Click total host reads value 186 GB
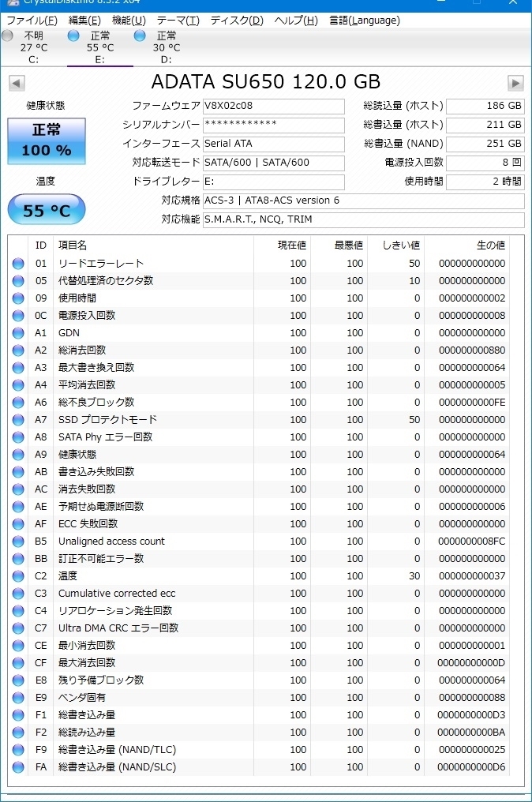Screen dimensions: 532x802 click(x=485, y=106)
